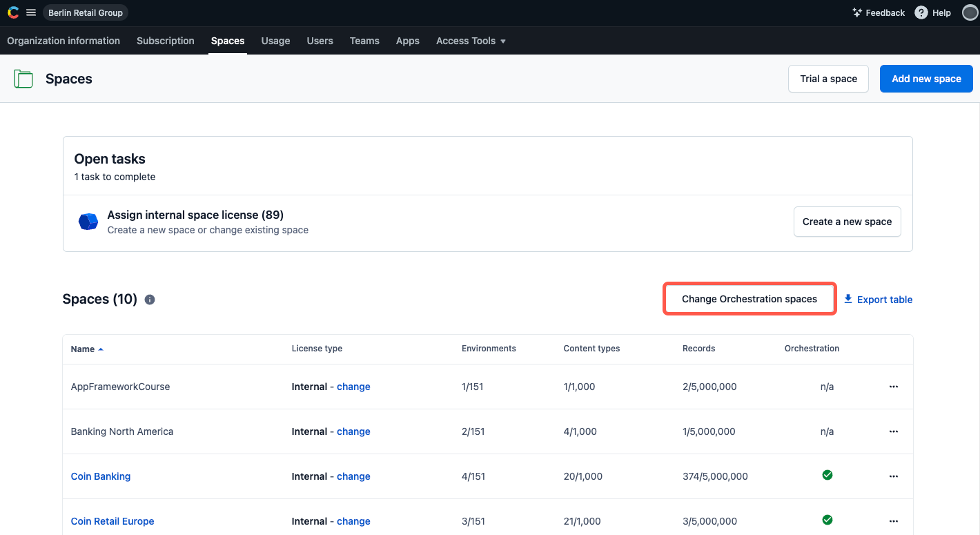Open actions menu for Coin Retail Europe
Image resolution: width=980 pixels, height=535 pixels.
[x=894, y=521]
